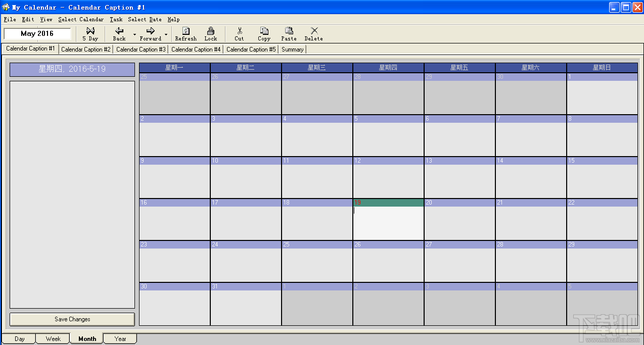This screenshot has height=345, width=644.
Task: Select greyed June 3 cell
Action: [x=459, y=304]
